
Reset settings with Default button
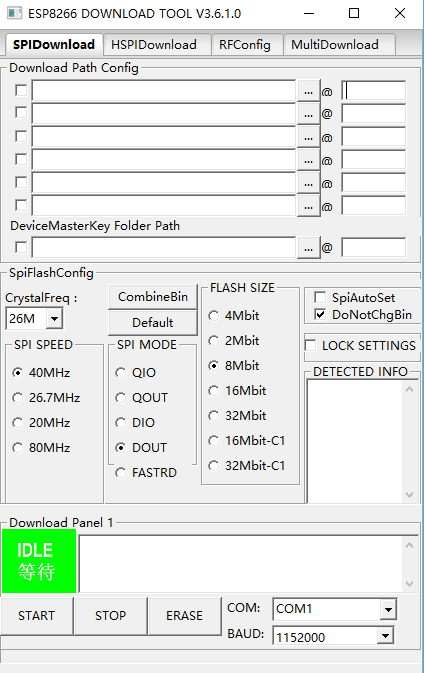(153, 322)
